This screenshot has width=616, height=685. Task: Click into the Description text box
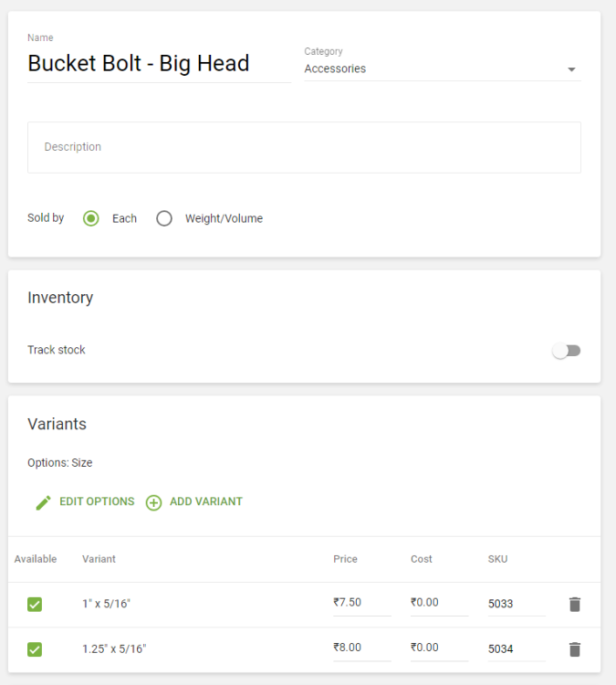[x=304, y=147]
